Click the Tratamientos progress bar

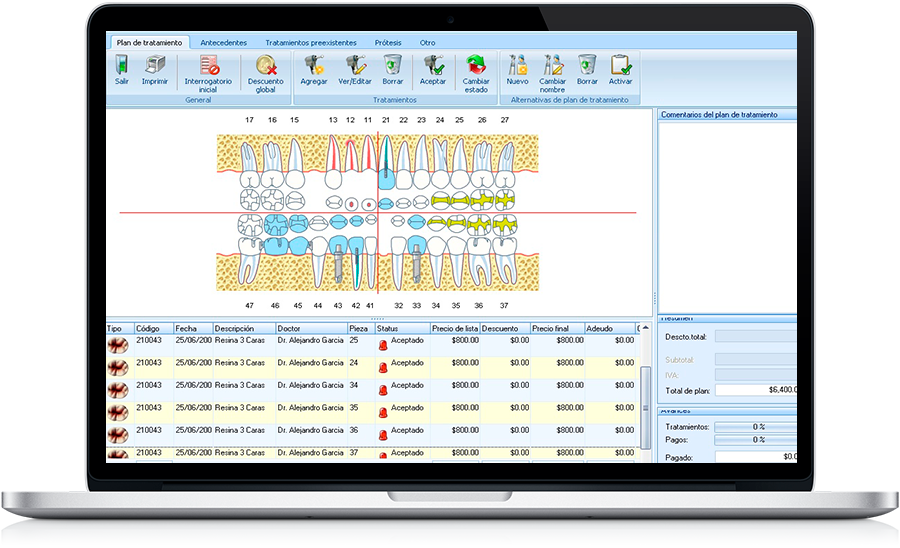pos(755,426)
